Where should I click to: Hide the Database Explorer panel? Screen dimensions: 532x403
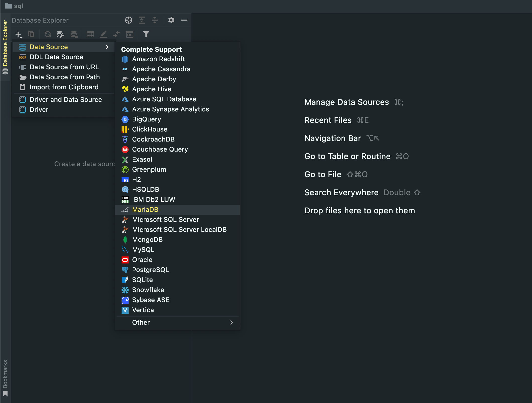184,20
